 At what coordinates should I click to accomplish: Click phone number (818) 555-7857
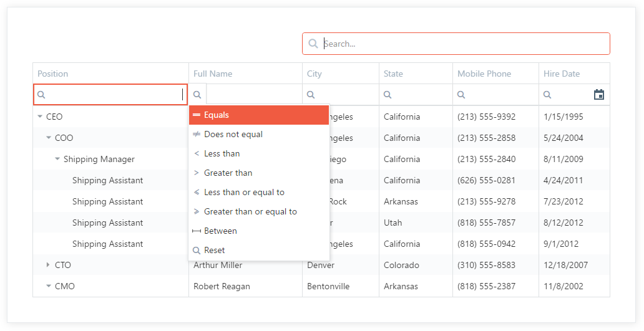pyautogui.click(x=486, y=223)
